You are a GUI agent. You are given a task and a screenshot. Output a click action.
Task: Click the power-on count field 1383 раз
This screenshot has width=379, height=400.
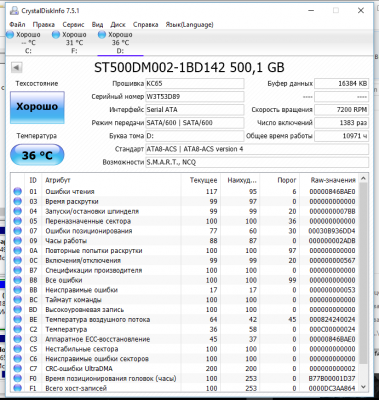pyautogui.click(x=341, y=123)
